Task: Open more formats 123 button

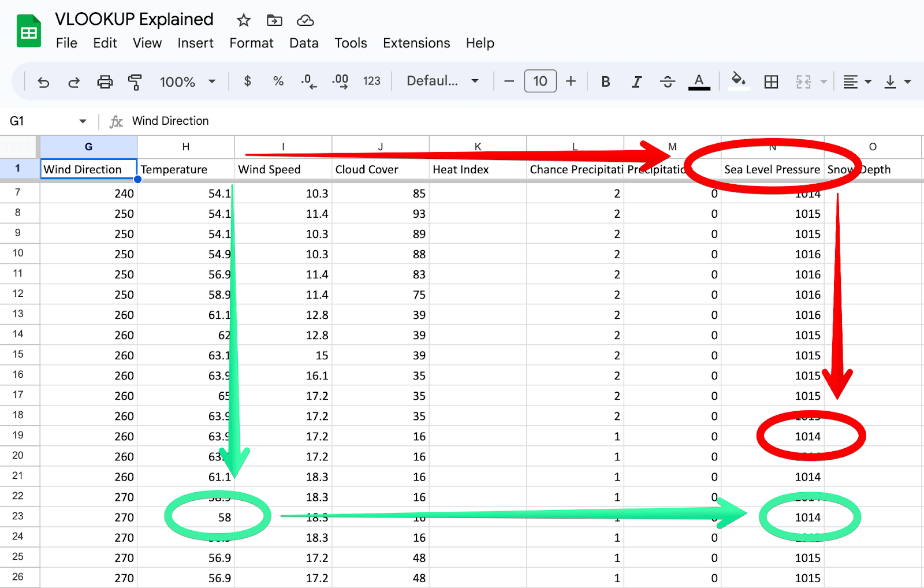Action: [371, 81]
